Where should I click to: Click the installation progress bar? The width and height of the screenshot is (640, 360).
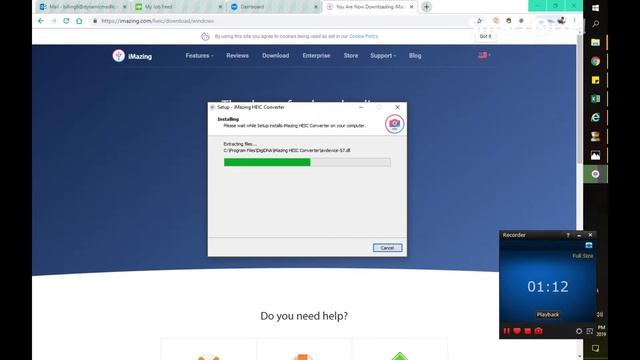[x=307, y=162]
